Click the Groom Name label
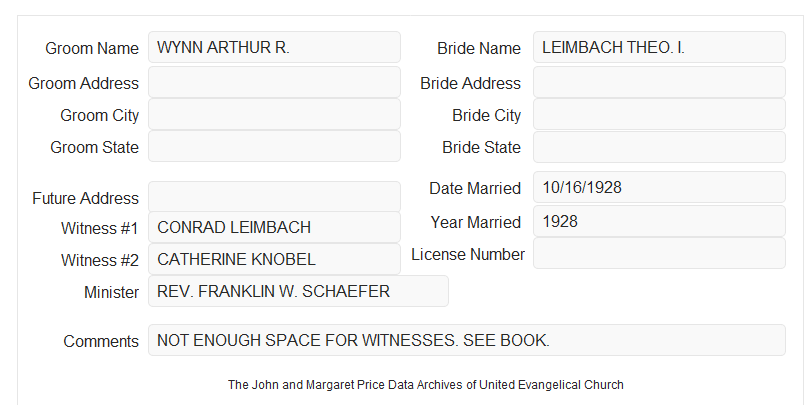805x405 pixels. [92, 48]
